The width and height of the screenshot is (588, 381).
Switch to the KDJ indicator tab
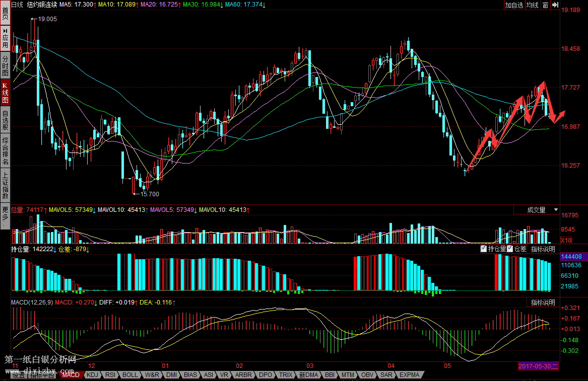92,375
